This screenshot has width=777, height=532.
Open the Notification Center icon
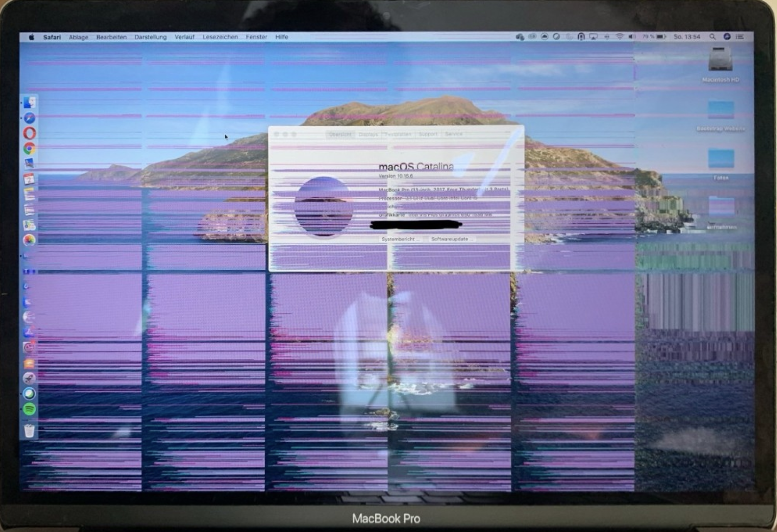click(x=740, y=37)
